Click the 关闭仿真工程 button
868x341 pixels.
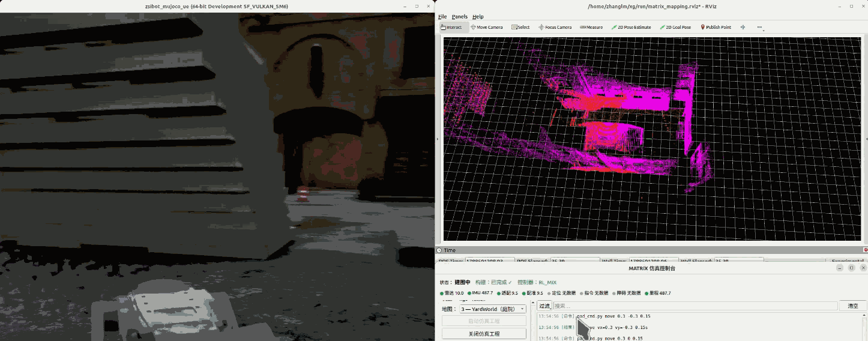[484, 334]
